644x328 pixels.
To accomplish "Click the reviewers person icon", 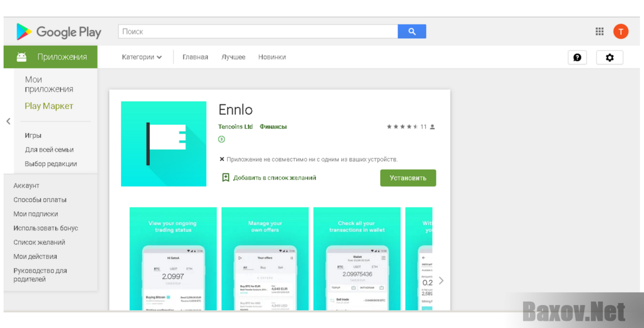I will (432, 127).
